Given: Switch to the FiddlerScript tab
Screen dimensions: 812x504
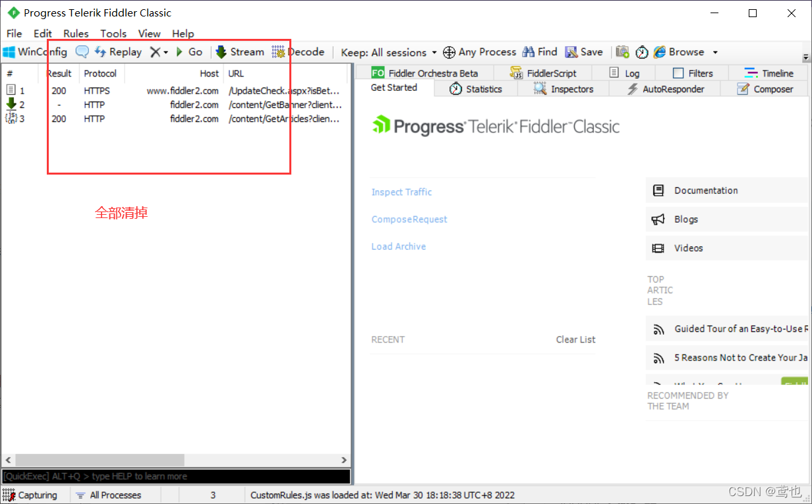Looking at the screenshot, I should pyautogui.click(x=543, y=73).
